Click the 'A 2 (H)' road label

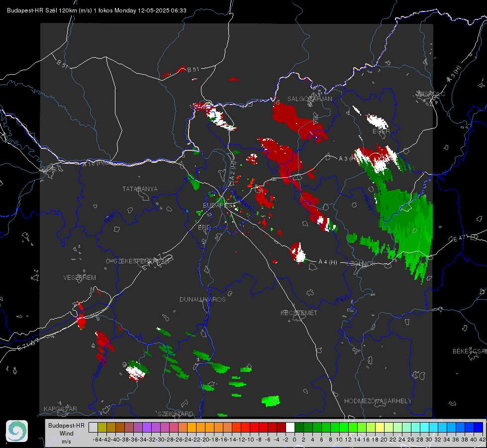(233, 170)
